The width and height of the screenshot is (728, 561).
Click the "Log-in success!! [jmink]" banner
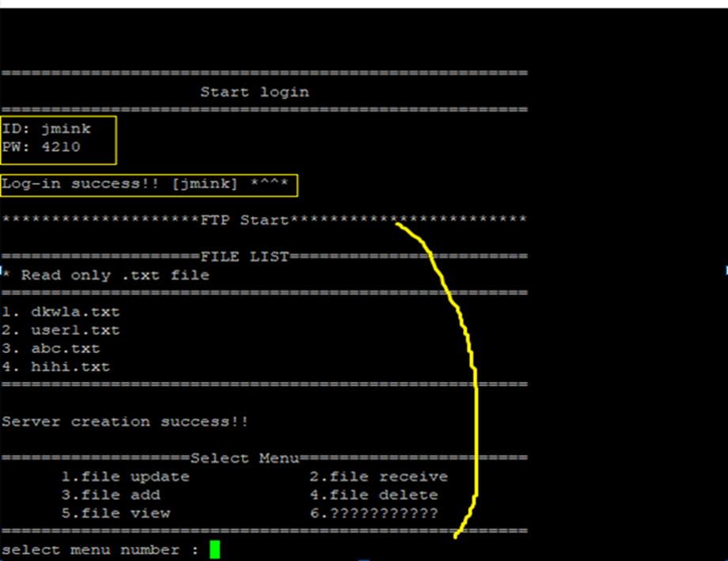(x=146, y=183)
